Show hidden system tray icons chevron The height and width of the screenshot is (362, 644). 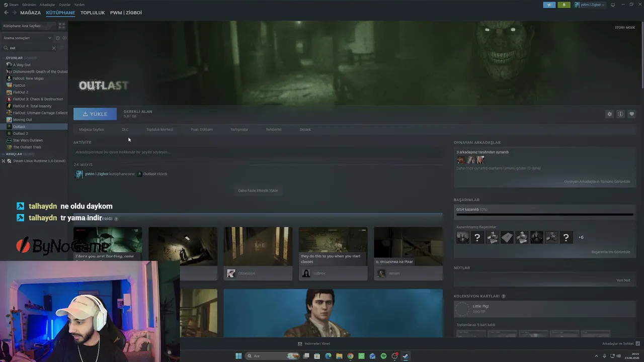click(x=596, y=356)
